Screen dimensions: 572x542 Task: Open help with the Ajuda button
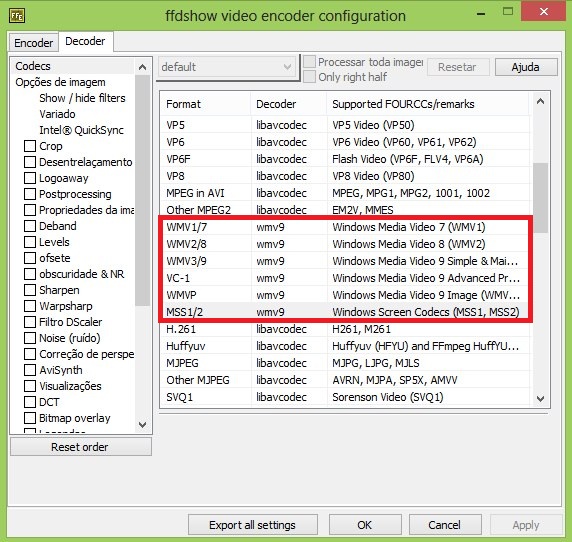point(525,67)
